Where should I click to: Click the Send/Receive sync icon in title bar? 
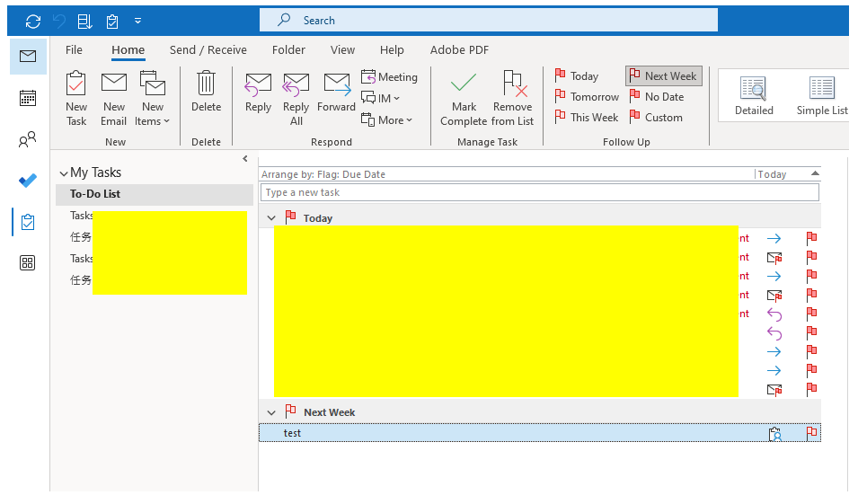[33, 22]
